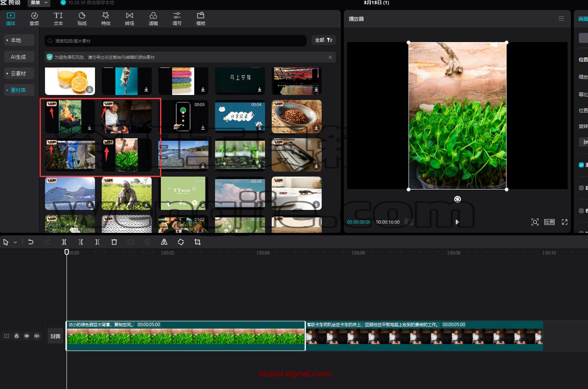Open the 全部 filter dropdown
Image resolution: width=588 pixels, height=389 pixels.
[324, 40]
